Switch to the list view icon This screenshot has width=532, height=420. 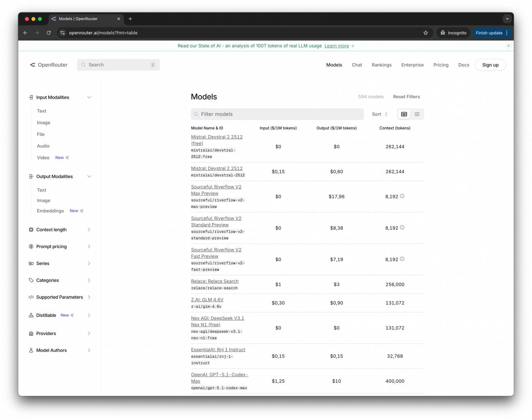coord(417,114)
